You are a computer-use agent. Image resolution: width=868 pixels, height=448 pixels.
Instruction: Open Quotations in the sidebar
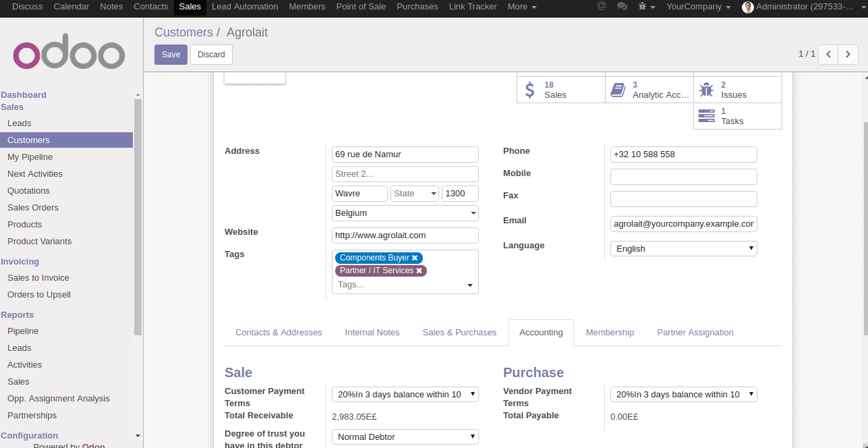tap(28, 191)
